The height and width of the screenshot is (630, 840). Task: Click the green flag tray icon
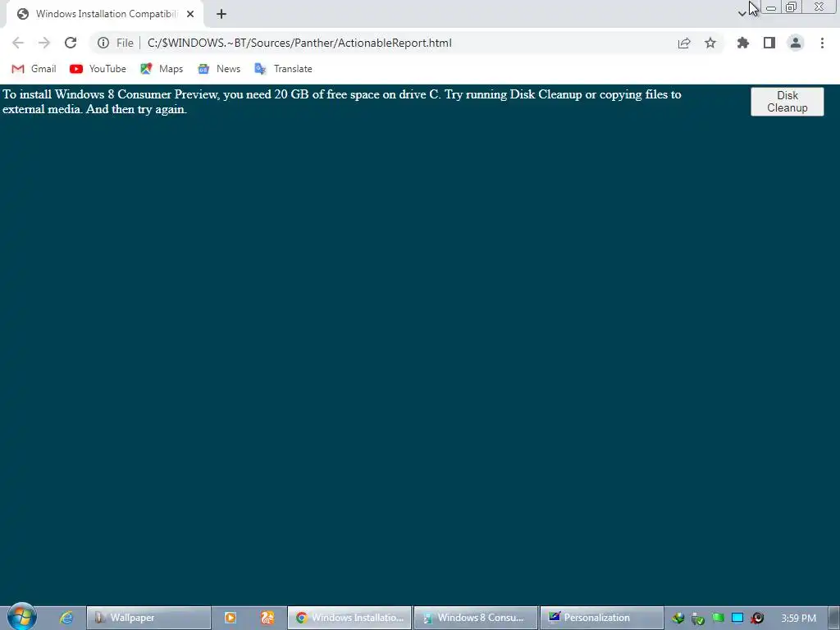click(x=718, y=619)
